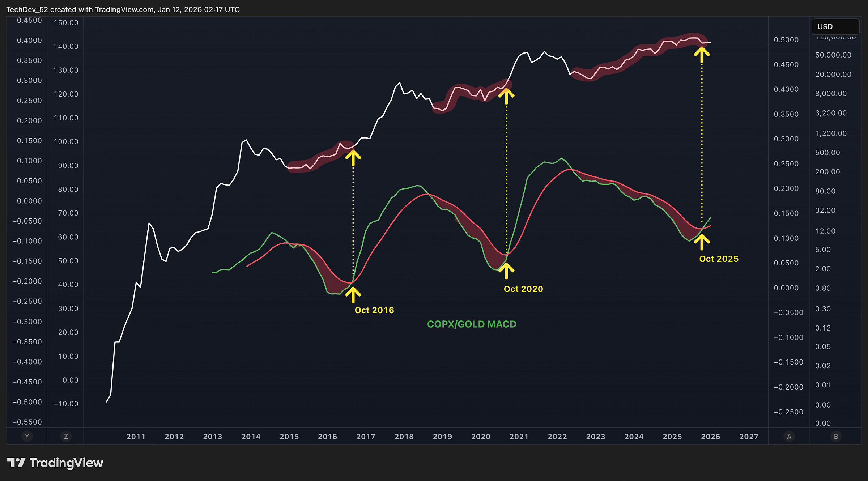Screen dimensions: 868x481
Task: Click the 2027 label on time axis
Action: [749, 437]
